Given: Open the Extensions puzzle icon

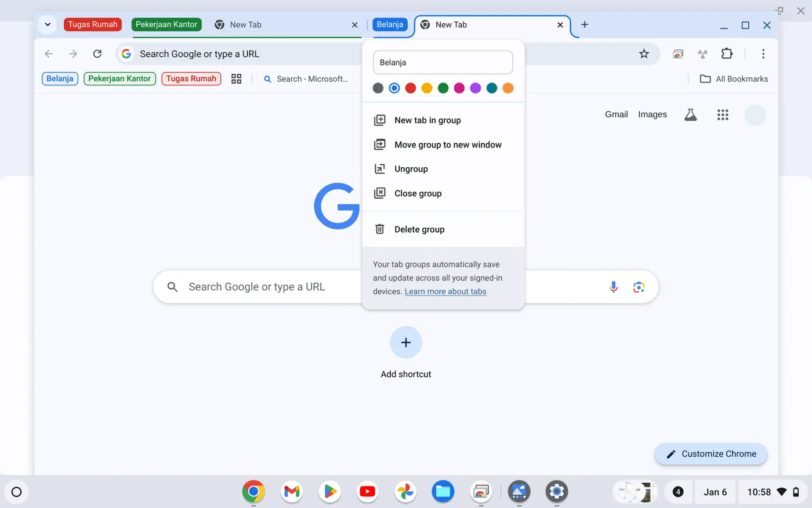Looking at the screenshot, I should [x=727, y=54].
